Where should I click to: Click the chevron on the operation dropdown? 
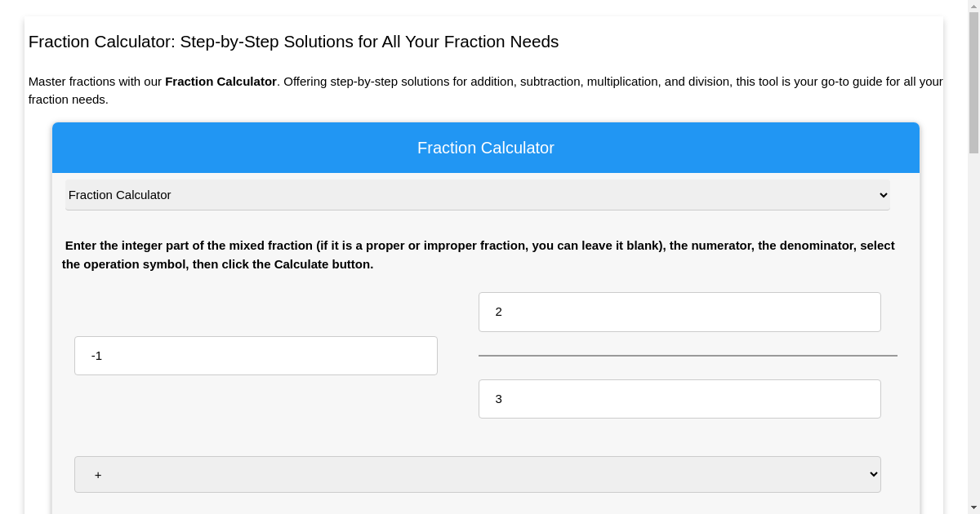[x=872, y=474]
